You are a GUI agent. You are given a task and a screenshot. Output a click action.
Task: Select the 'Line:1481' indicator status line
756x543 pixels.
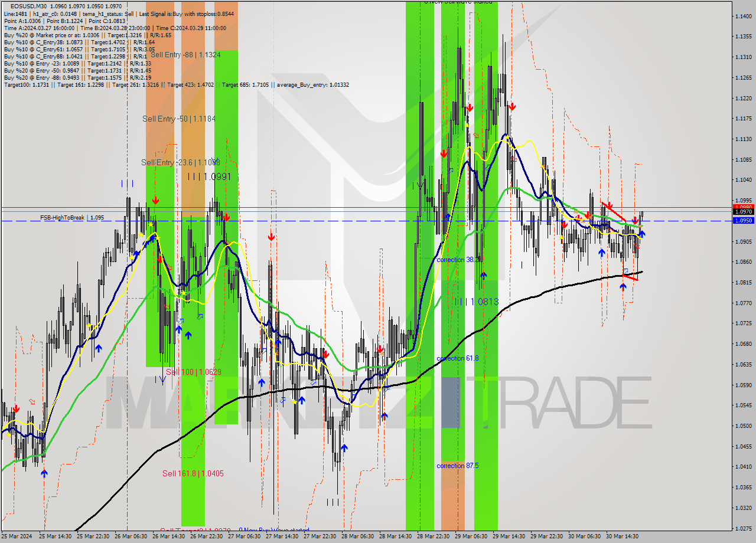pos(119,14)
